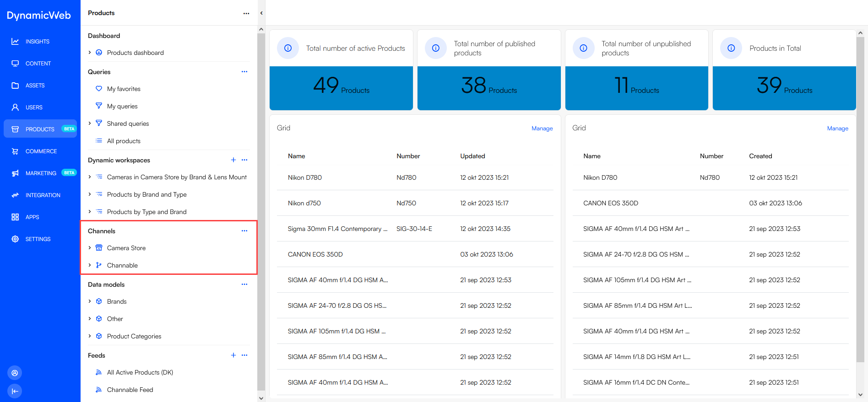This screenshot has width=868, height=402.
Task: Open the 11 unpublished products tile
Action: click(637, 88)
